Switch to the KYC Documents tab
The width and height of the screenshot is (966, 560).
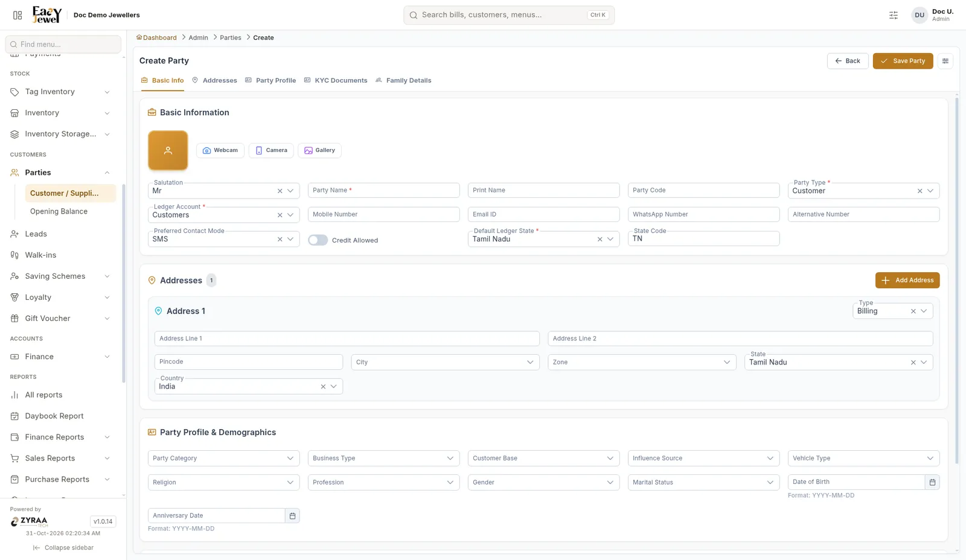(336, 80)
